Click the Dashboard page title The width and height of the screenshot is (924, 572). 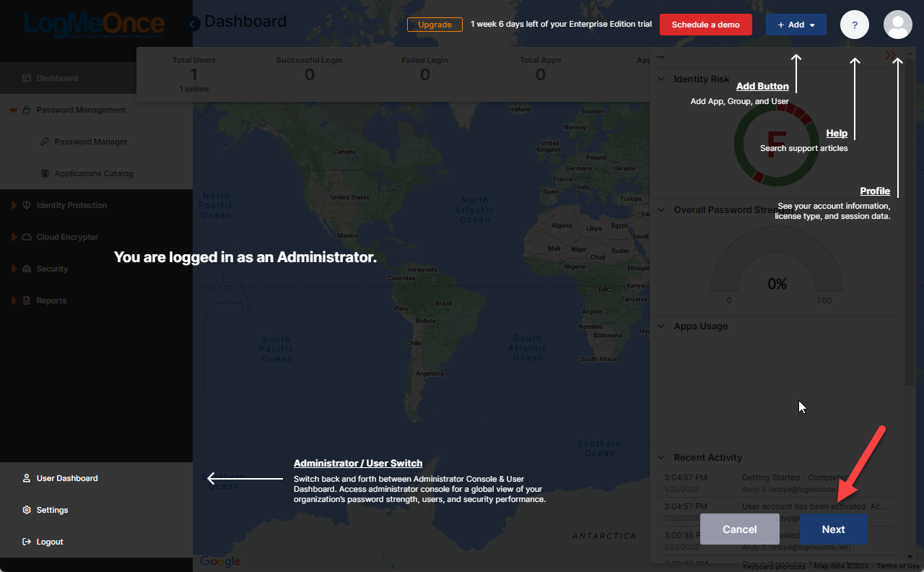pos(245,22)
